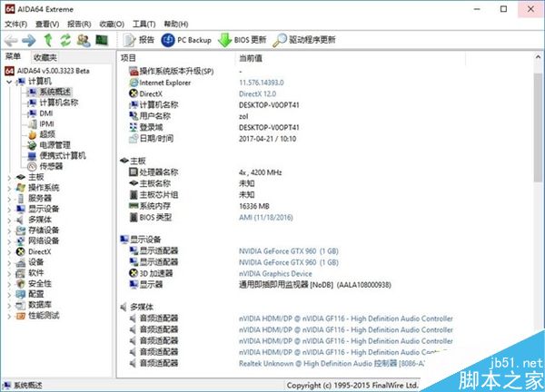Expand the 主板 tree node

9,178
